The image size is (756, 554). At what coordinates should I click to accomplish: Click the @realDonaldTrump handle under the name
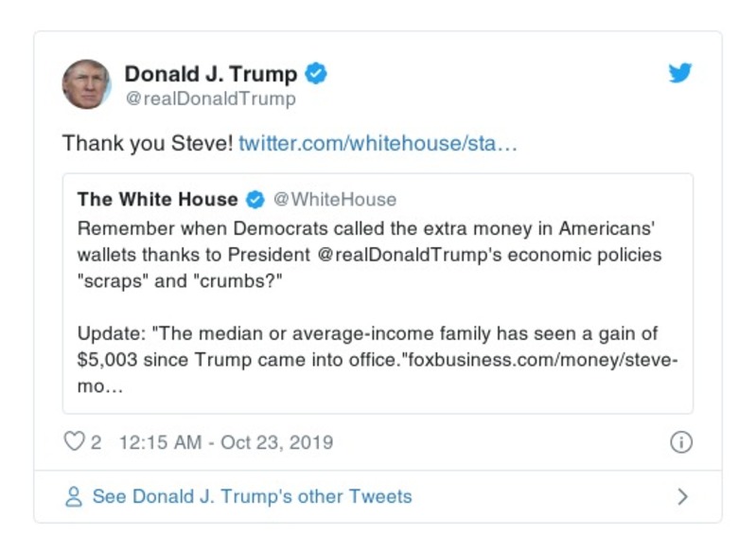tap(210, 98)
